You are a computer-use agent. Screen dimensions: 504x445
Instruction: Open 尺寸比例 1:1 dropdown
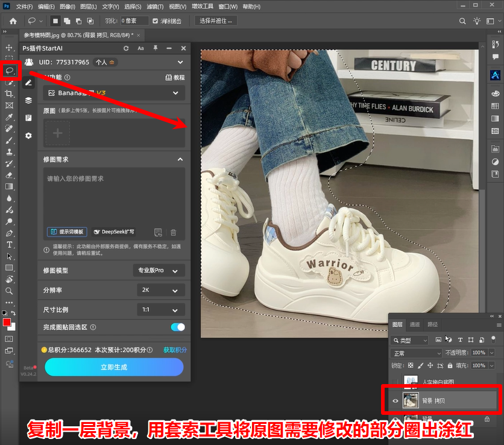click(x=161, y=310)
